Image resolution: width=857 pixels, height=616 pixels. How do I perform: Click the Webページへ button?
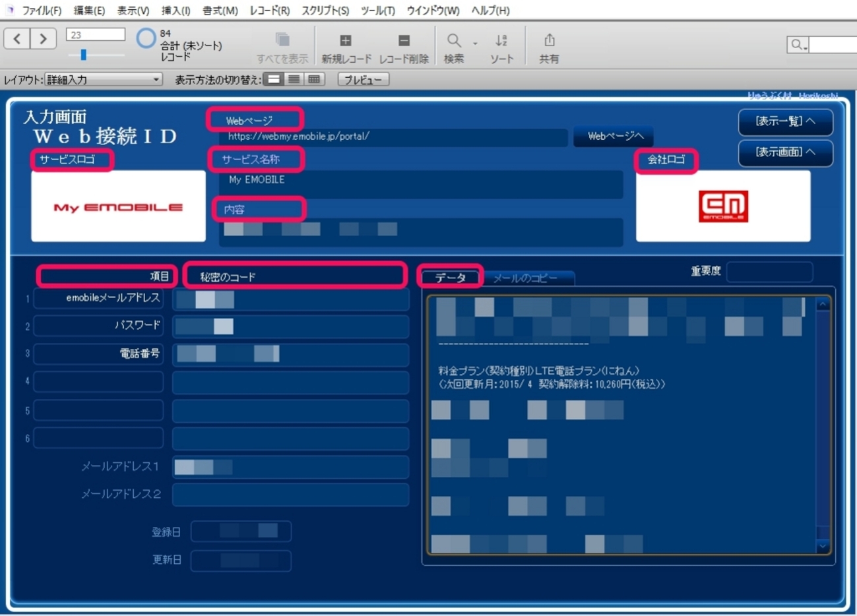[613, 136]
